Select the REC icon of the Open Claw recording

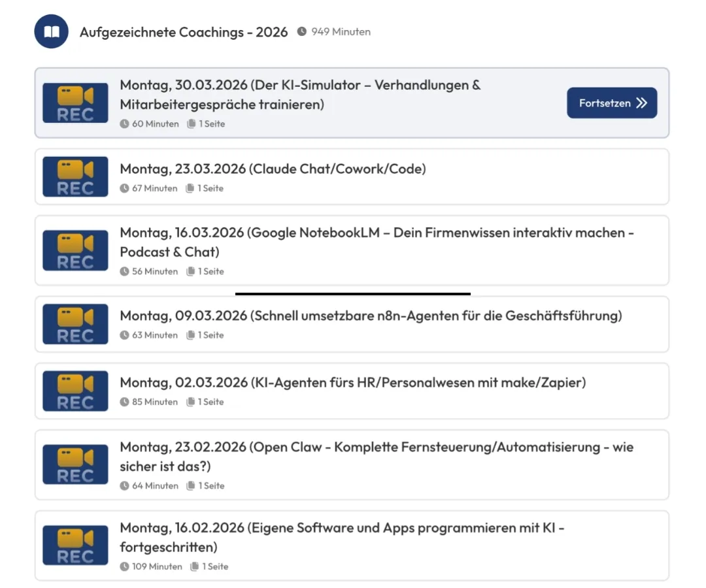tap(75, 465)
